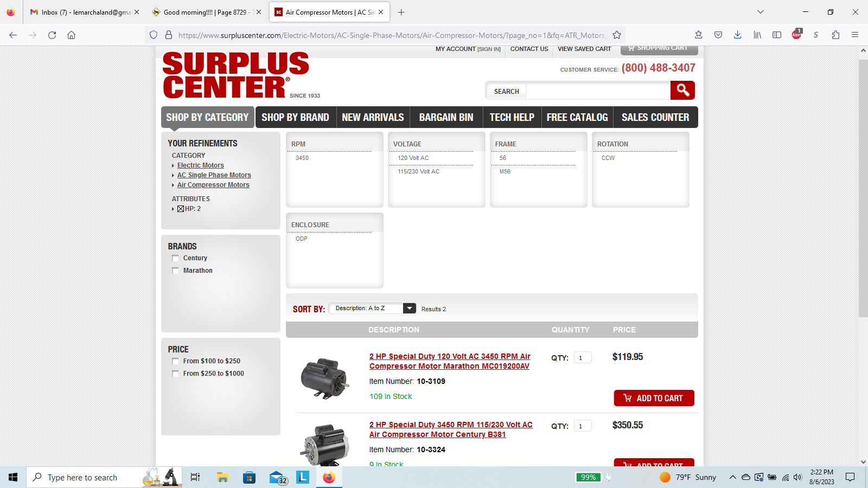The image size is (868, 488).
Task: Open Microsoft Store from taskbar
Action: pyautogui.click(x=249, y=477)
